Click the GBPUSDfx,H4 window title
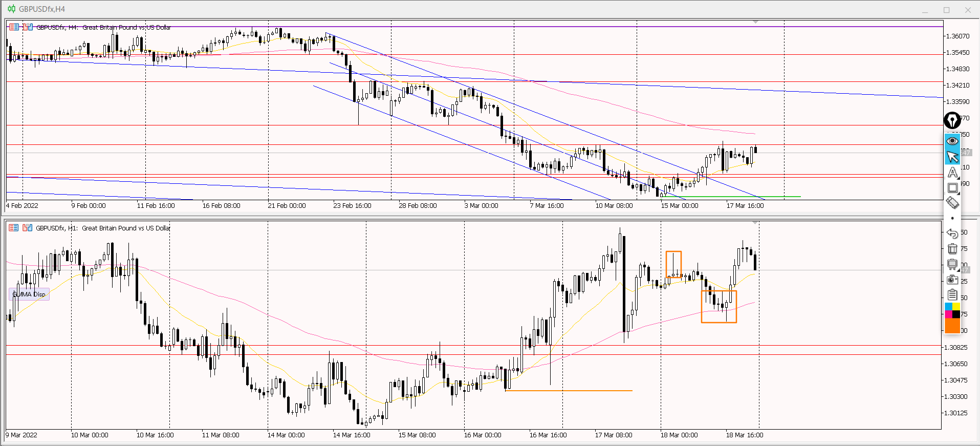The height and width of the screenshot is (446, 980). coord(42,9)
